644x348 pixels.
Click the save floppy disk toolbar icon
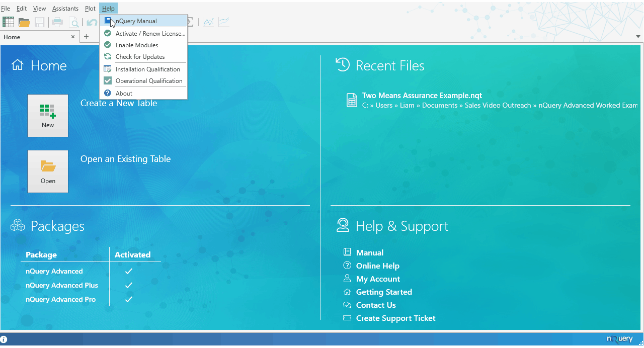tap(40, 22)
